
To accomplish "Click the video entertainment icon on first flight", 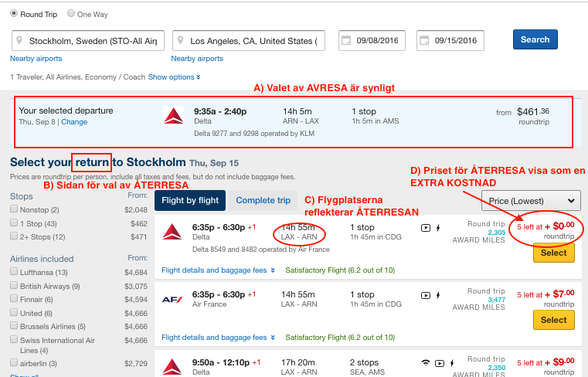I will coord(426,228).
